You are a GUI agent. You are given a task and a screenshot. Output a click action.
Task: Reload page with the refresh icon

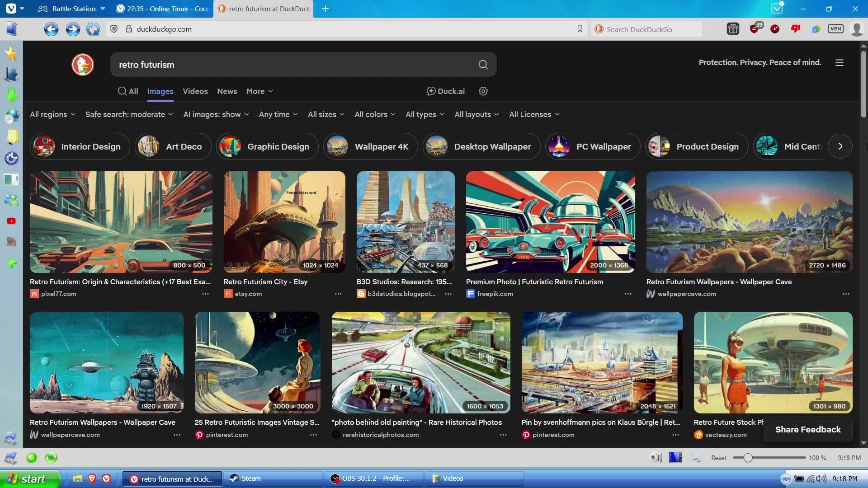[93, 29]
